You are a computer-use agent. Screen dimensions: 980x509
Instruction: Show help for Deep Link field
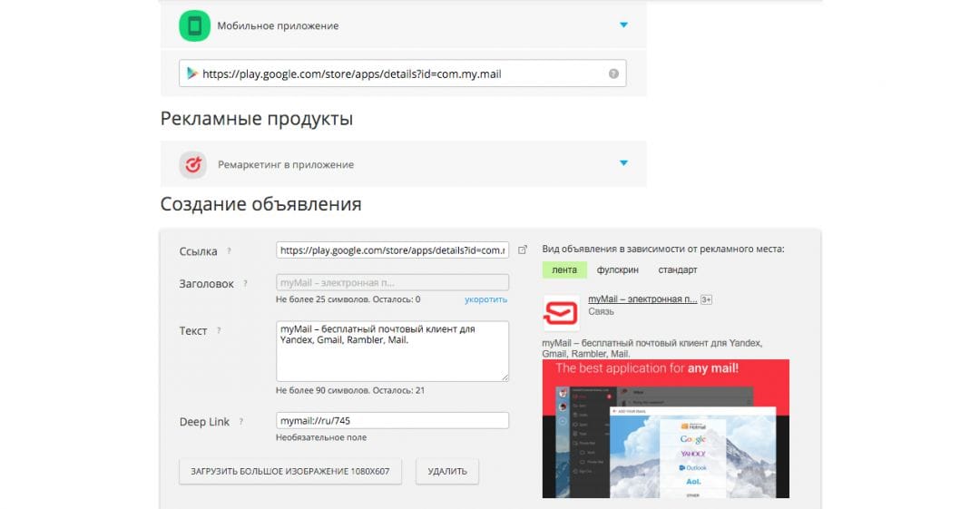[x=240, y=422]
